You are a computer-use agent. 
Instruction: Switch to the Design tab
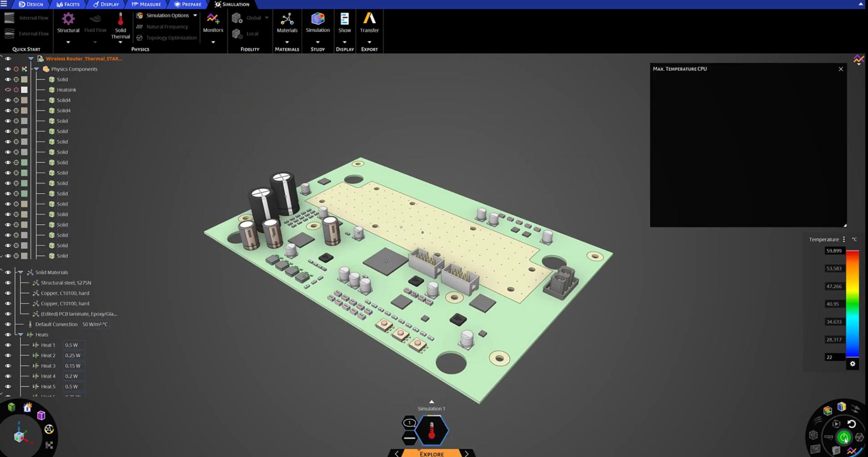click(31, 4)
